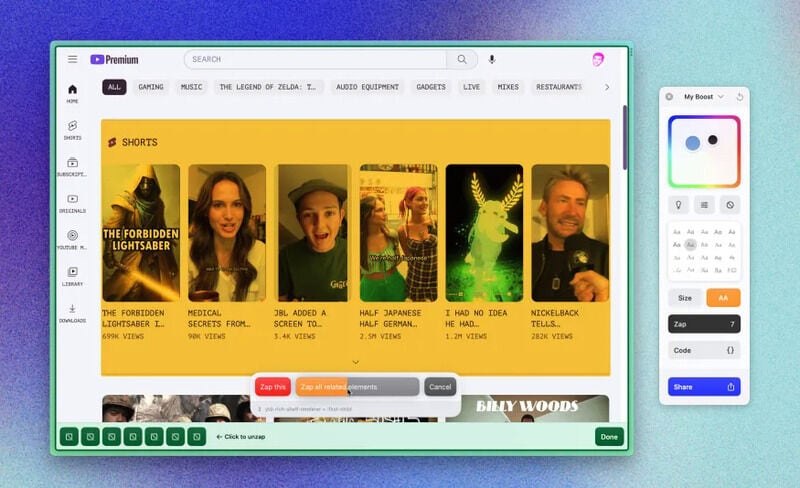Click Zap all related elements
This screenshot has height=488, width=800.
pos(357,387)
